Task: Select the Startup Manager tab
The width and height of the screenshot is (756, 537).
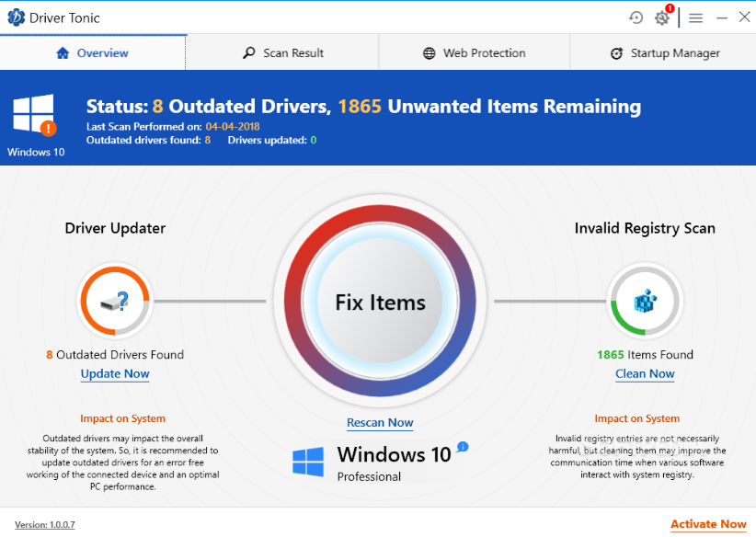Action: [x=664, y=53]
